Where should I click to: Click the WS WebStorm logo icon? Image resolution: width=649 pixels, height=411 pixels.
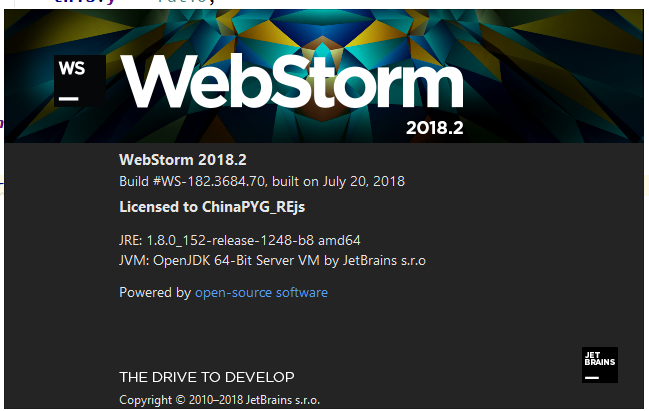(x=80, y=81)
